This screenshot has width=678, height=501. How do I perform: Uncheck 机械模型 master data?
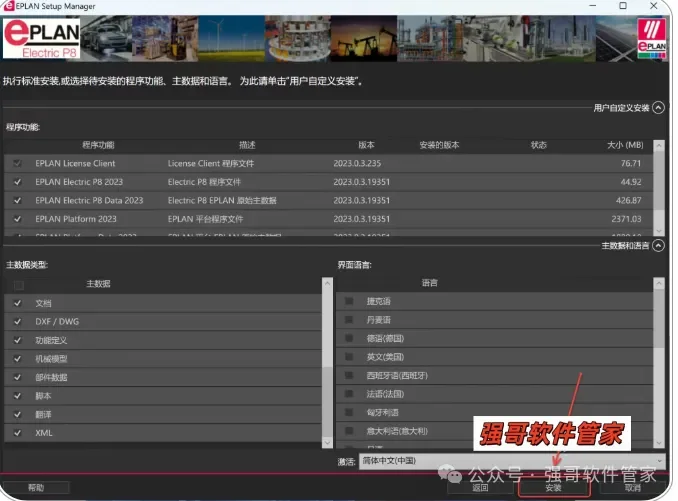(x=17, y=359)
